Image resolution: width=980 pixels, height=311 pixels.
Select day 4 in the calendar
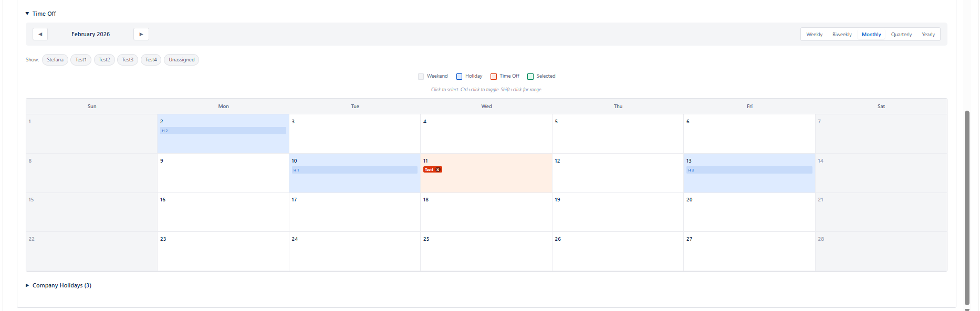(x=486, y=134)
